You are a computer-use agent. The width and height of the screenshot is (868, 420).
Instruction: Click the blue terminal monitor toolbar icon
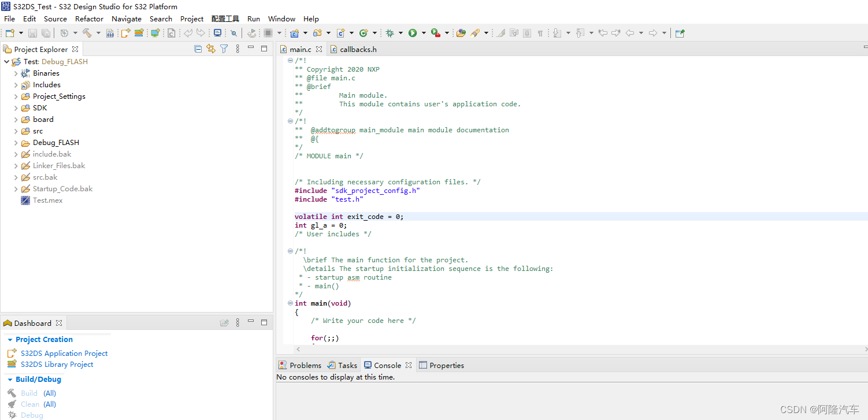217,33
